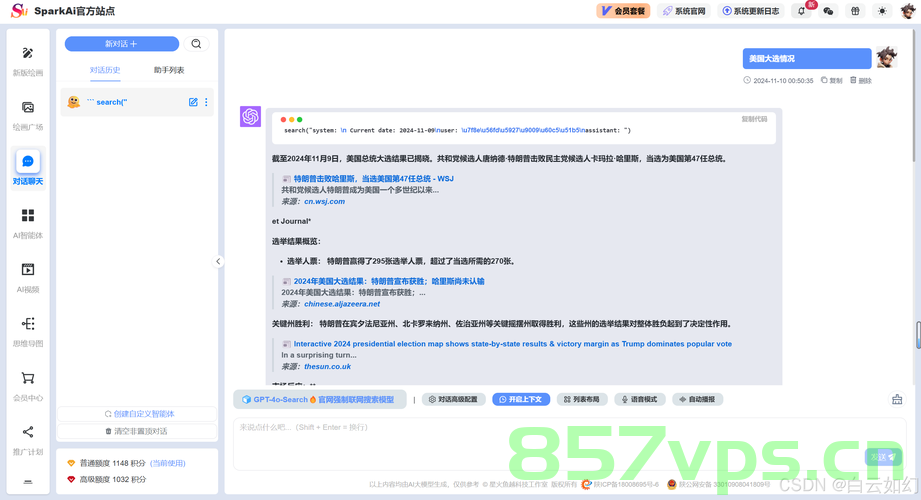921x500 pixels.
Task: Collapse the conversation list panel
Action: (x=218, y=261)
